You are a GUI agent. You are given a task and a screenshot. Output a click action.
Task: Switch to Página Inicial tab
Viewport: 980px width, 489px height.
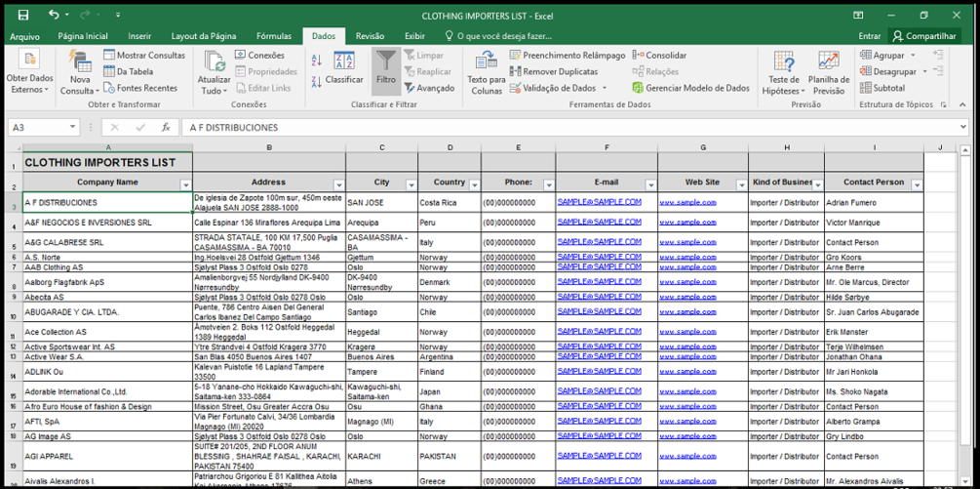click(x=83, y=36)
